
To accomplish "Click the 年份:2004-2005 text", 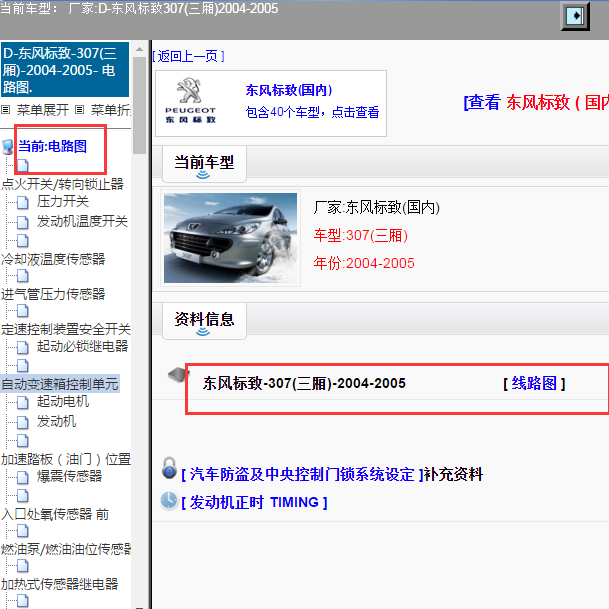I will pos(364,263).
